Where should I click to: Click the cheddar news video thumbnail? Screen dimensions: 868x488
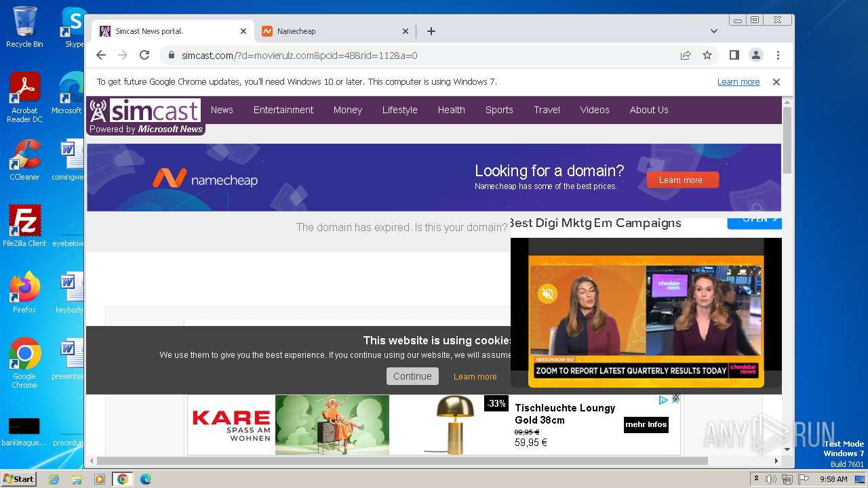(x=646, y=320)
